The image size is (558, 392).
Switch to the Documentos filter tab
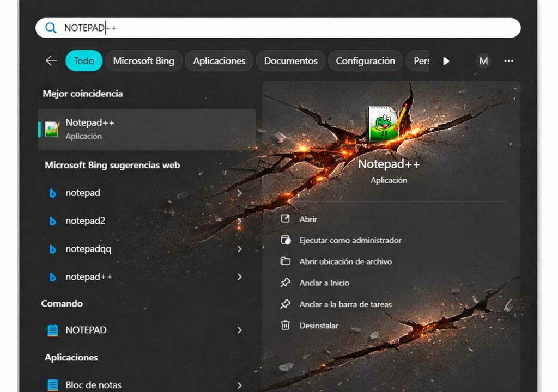pos(290,61)
